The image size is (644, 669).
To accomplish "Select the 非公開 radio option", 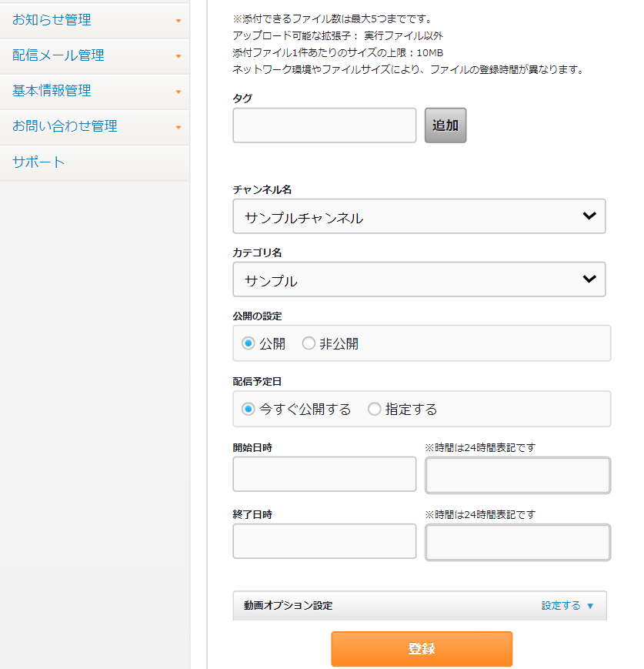I will (x=309, y=344).
